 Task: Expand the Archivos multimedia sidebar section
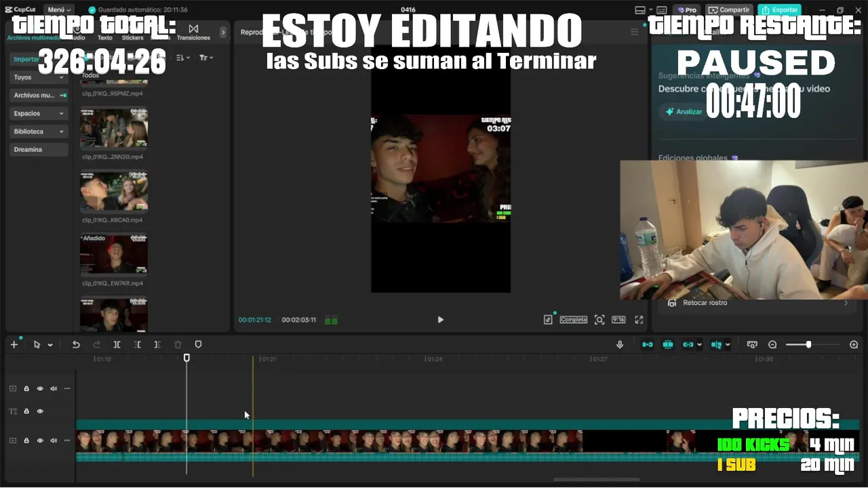click(x=39, y=96)
